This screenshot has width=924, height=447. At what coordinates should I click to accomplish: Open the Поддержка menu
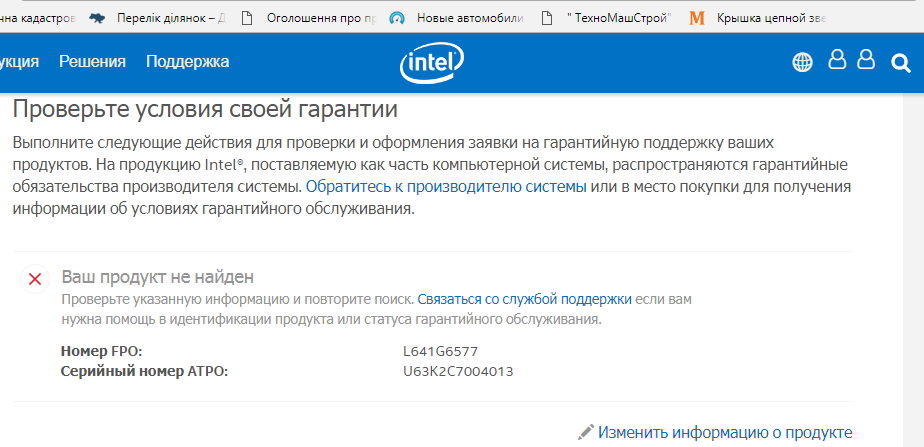coord(187,62)
